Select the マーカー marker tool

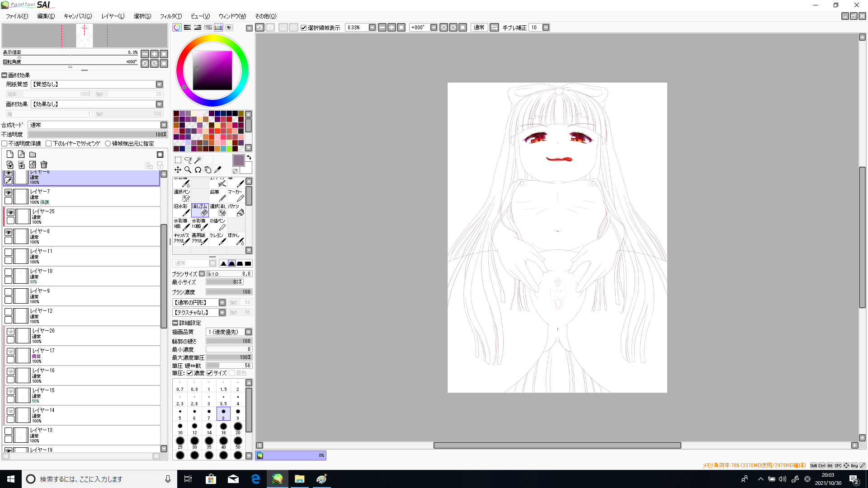point(236,196)
